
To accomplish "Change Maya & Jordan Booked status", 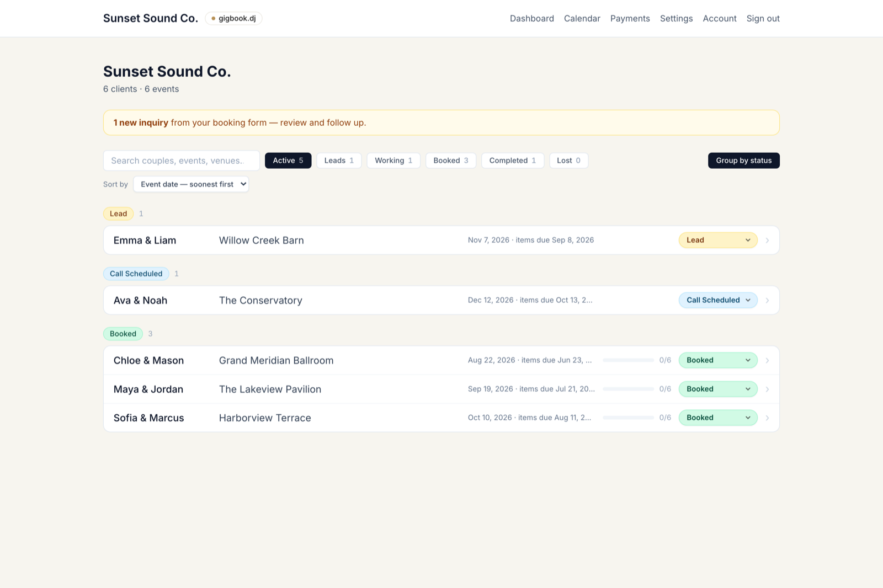I will click(x=718, y=389).
